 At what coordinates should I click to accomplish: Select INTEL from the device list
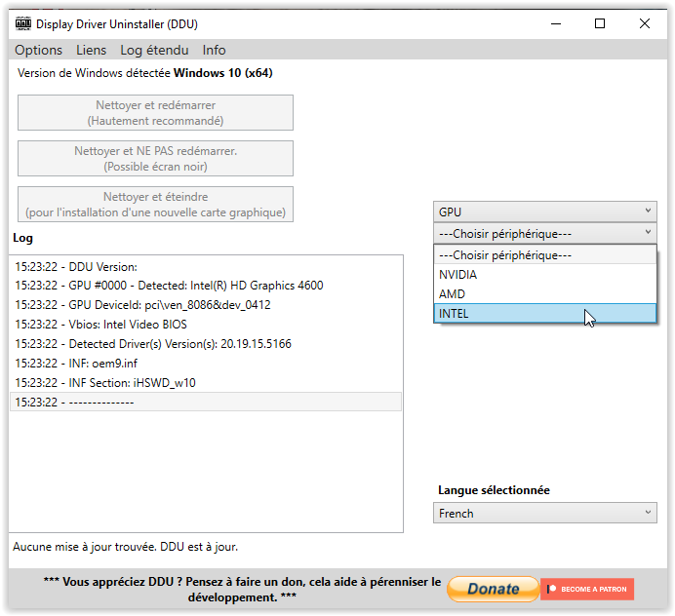click(x=545, y=314)
